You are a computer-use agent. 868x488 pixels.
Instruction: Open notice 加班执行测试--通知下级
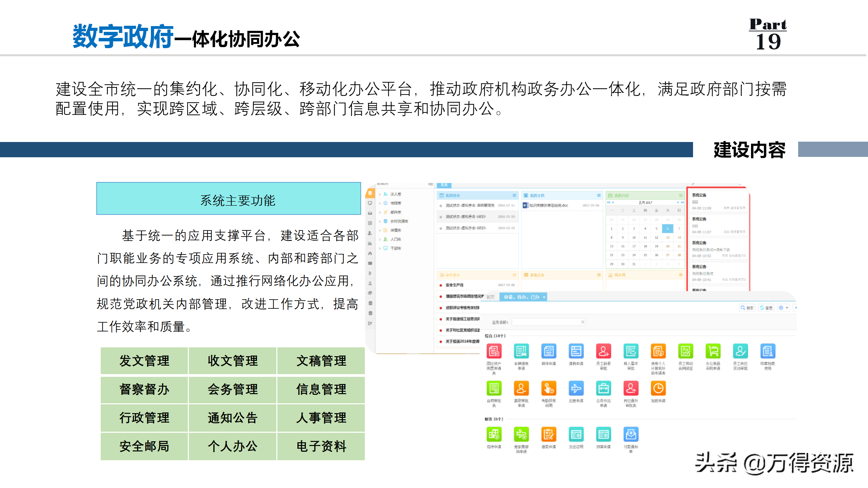coord(718,249)
